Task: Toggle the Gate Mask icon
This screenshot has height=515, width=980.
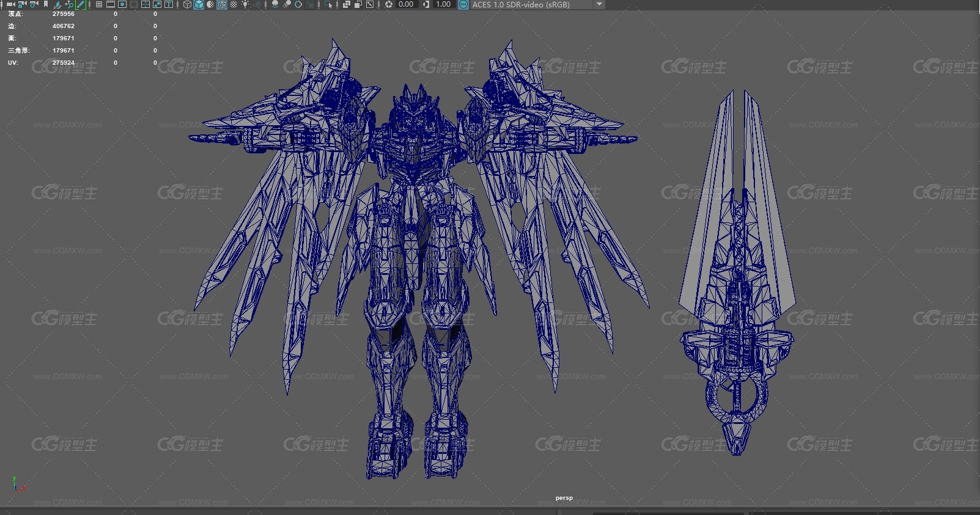Action: tap(134, 4)
